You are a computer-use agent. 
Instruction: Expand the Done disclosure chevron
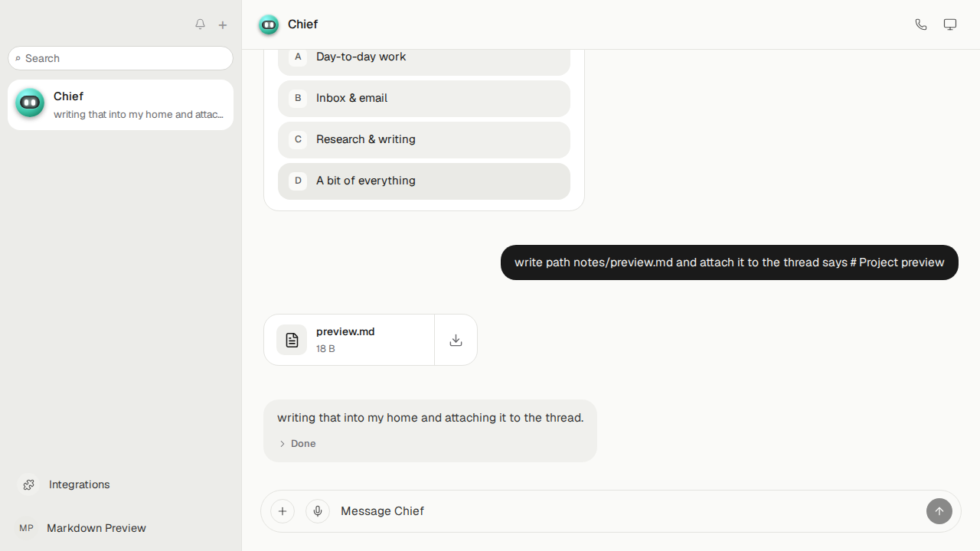tap(283, 444)
